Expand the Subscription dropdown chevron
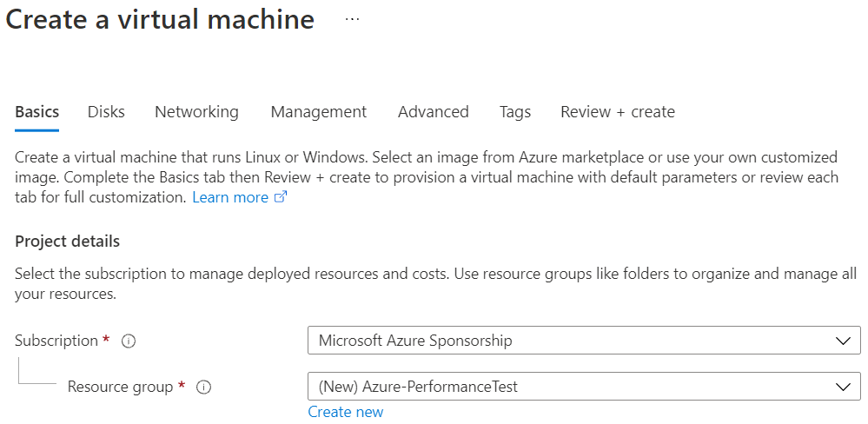This screenshot has height=424, width=868. click(x=842, y=341)
